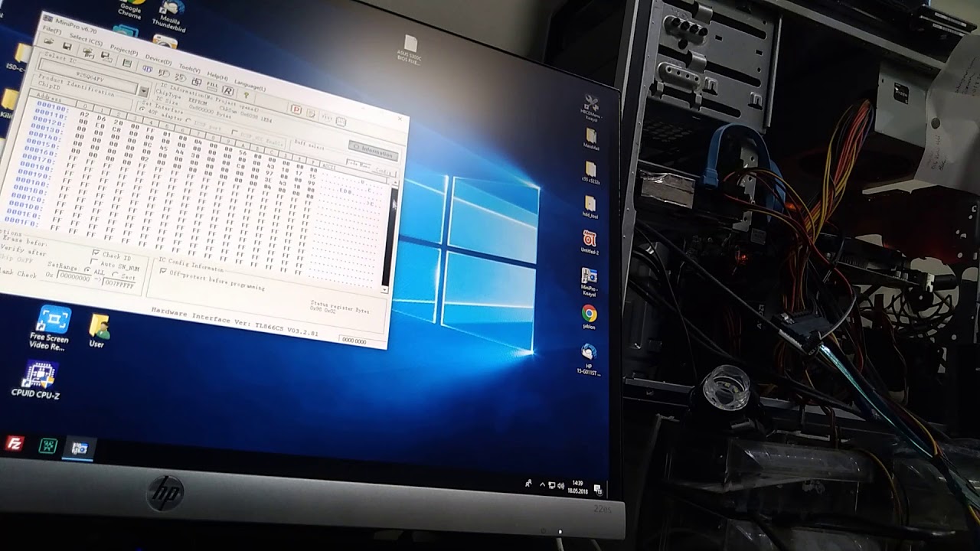
Task: Open the HP 15-G011ST desktop item
Action: pos(589,360)
